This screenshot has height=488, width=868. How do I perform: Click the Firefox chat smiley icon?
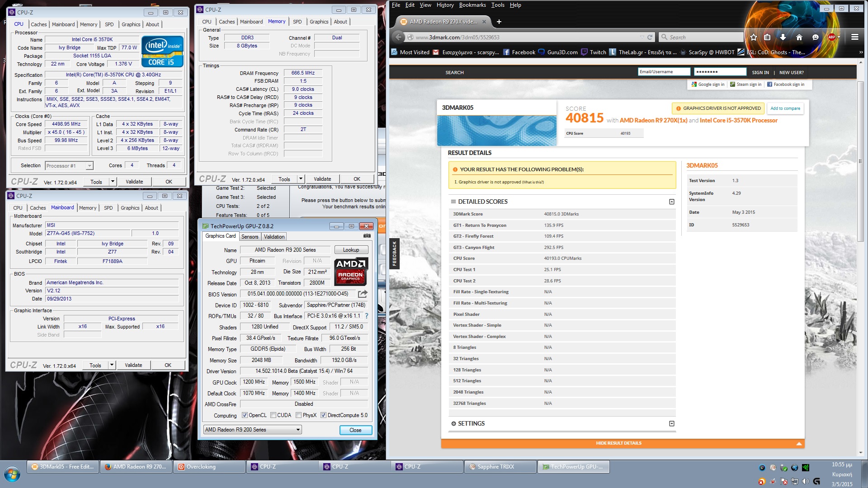click(x=816, y=37)
